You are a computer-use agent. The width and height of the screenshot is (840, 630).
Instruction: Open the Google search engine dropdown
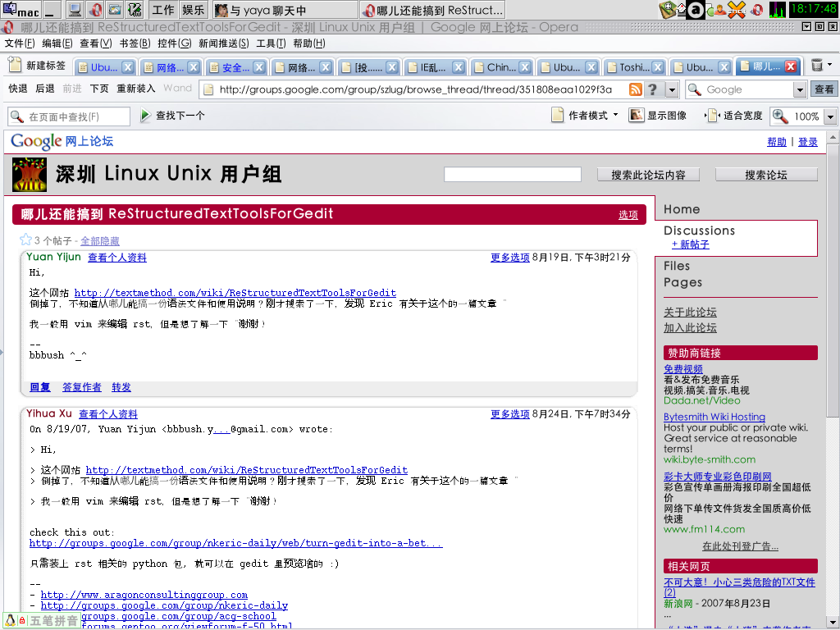[x=800, y=89]
